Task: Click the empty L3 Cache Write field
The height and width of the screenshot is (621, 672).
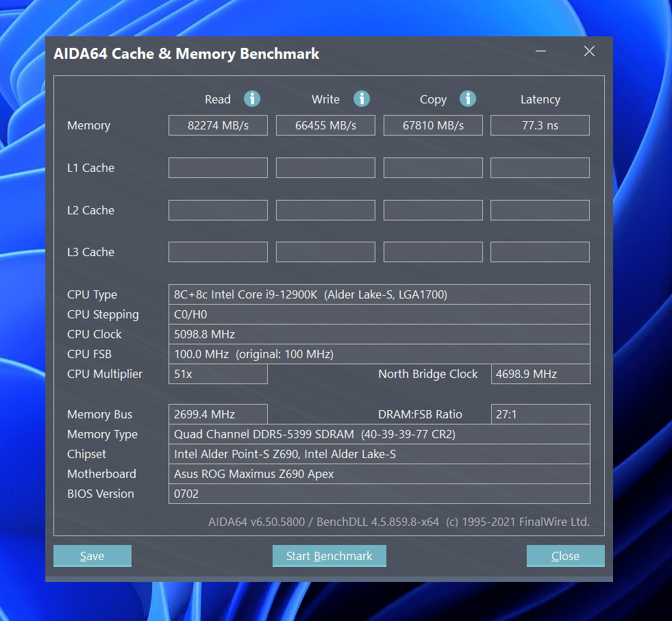Action: [325, 252]
